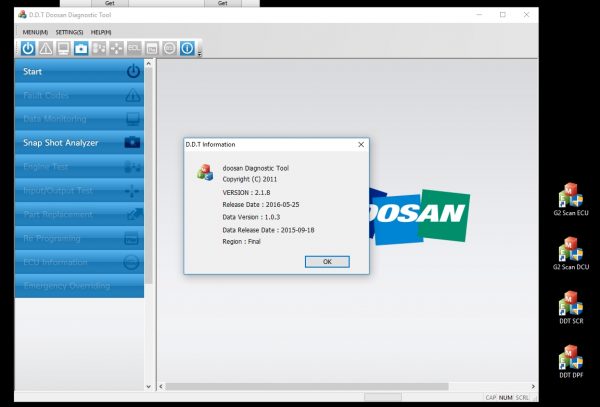Select Input/Output Test in the sidebar
Image resolution: width=600 pixels, height=407 pixels.
(x=79, y=190)
